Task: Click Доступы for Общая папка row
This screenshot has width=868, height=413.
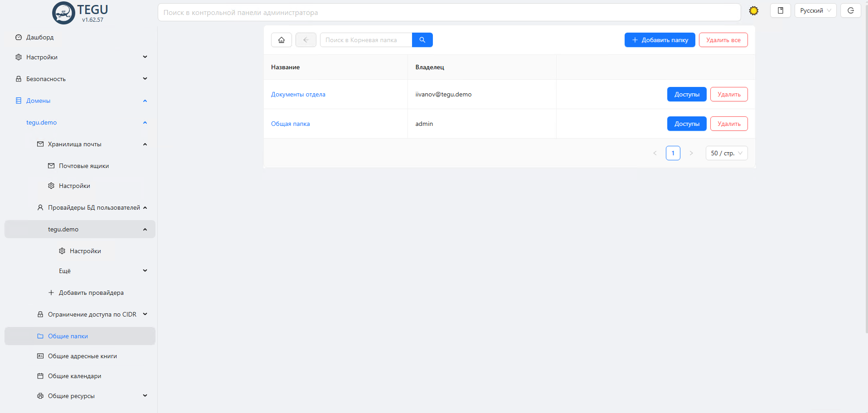Action: pyautogui.click(x=686, y=124)
